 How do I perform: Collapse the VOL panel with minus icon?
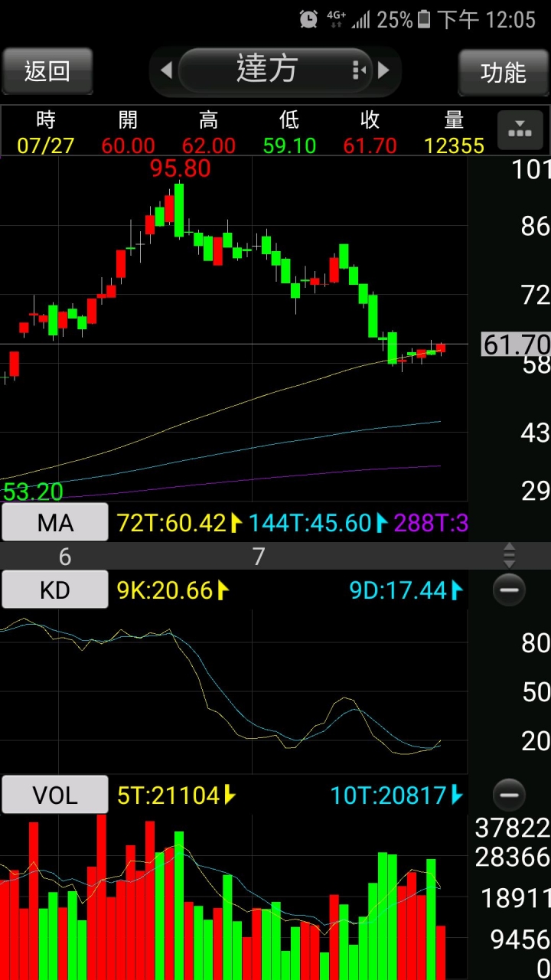509,795
